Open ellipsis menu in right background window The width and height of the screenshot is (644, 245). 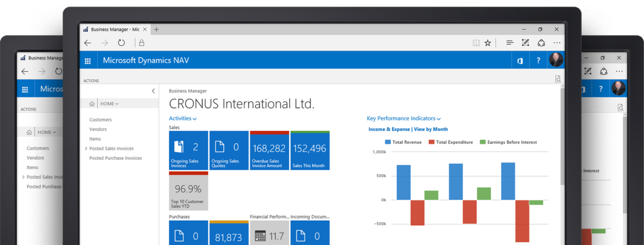619,71
